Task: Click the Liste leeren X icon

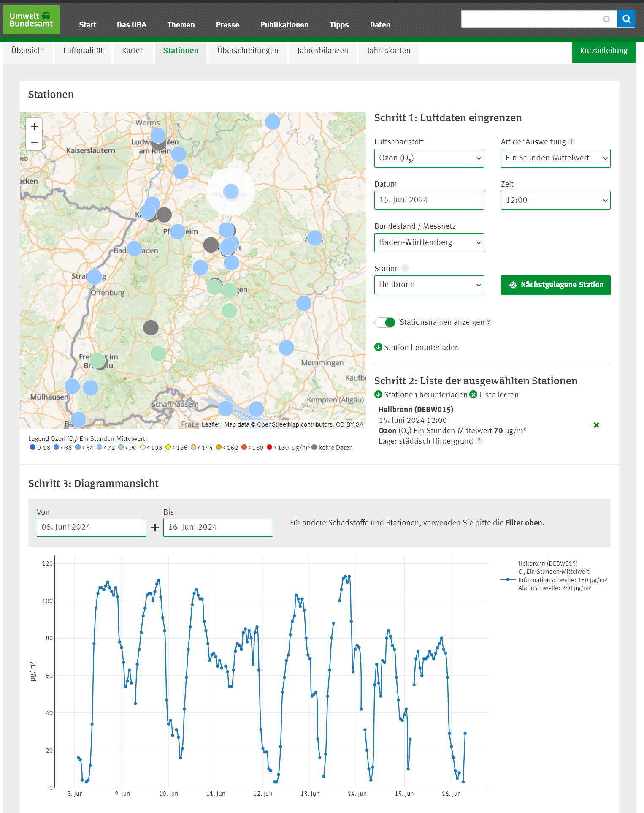Action: point(474,394)
